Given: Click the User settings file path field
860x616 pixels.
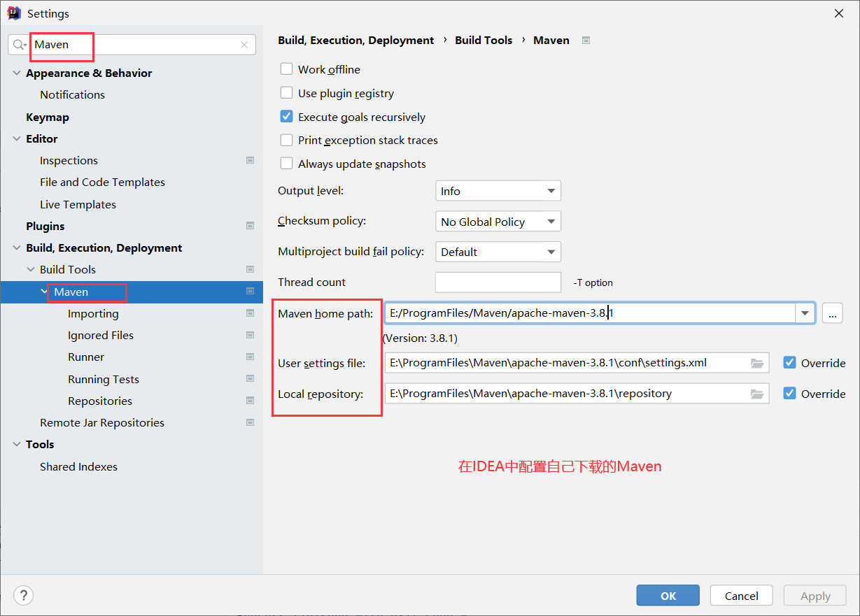Looking at the screenshot, I should tap(577, 363).
